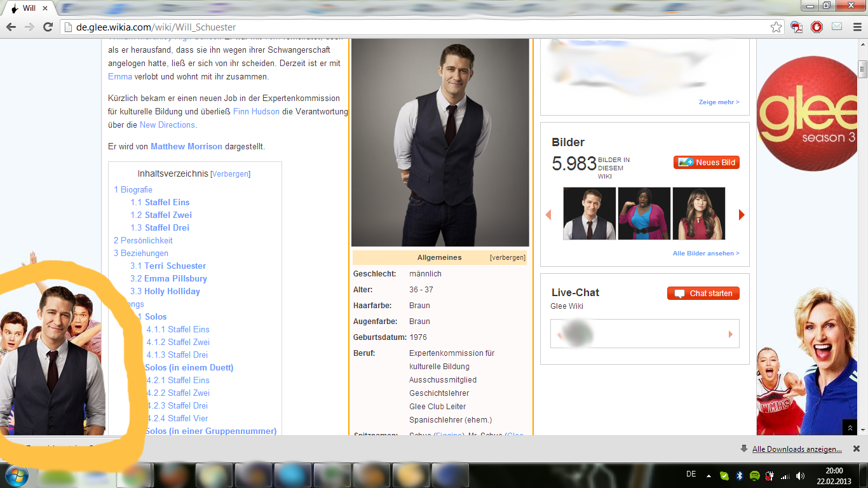Jump to 1 Biografie in contents
The image size is (868, 488).
click(133, 189)
